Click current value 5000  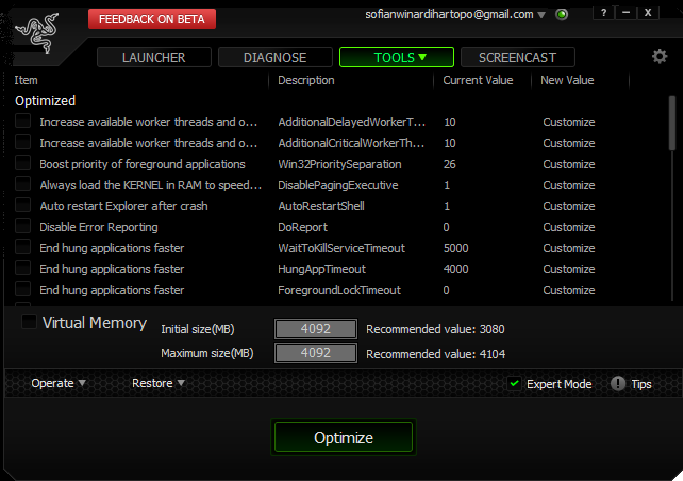click(x=456, y=248)
